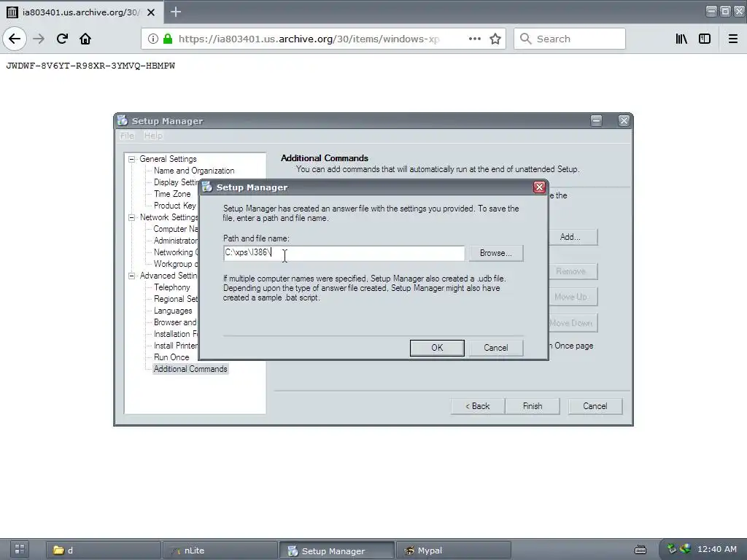Image resolution: width=747 pixels, height=560 pixels.
Task: Select Languages tree item
Action: [x=172, y=311]
